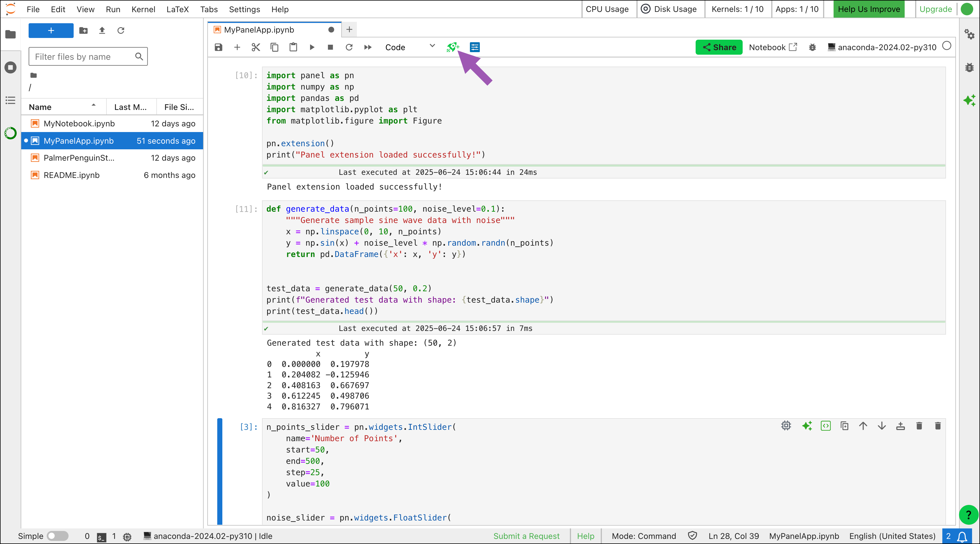Open table of contents sidebar icon

pos(11,101)
